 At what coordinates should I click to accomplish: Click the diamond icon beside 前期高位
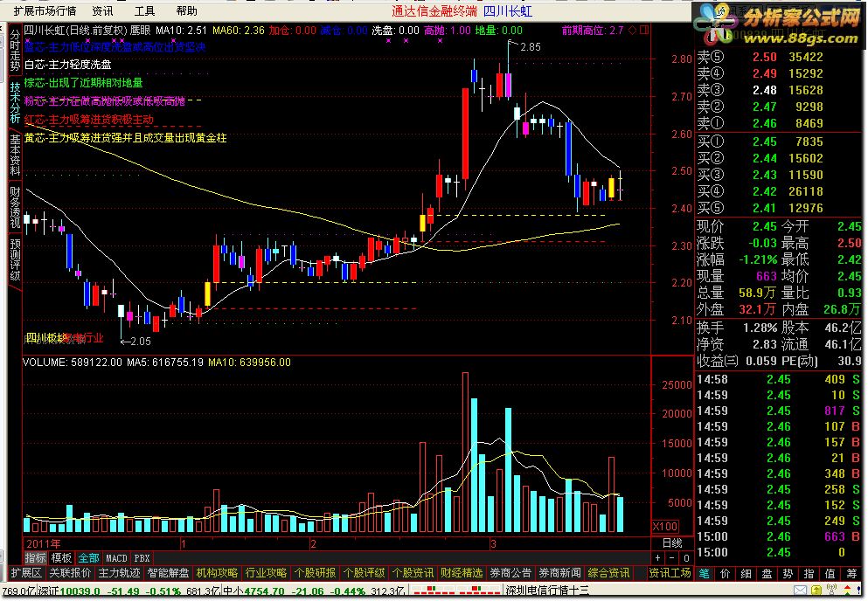click(632, 31)
